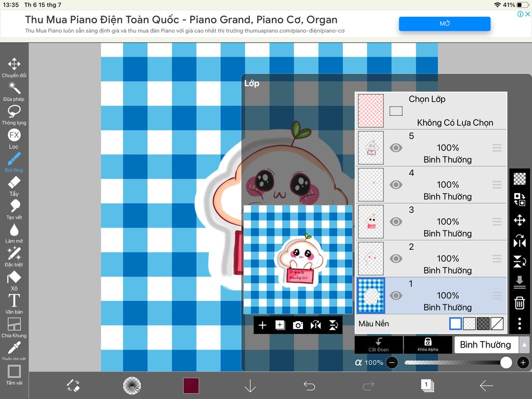Select layer 5 thumbnail
Image resolution: width=532 pixels, height=399 pixels.
coord(371,148)
